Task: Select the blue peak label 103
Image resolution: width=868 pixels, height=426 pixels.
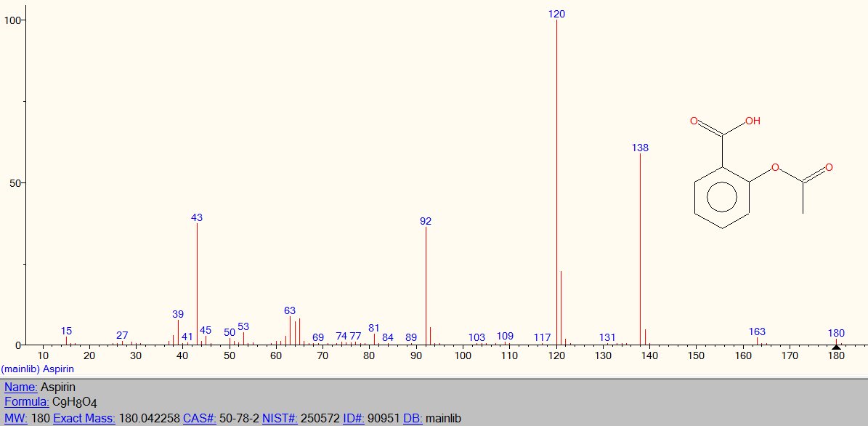Action: click(x=476, y=337)
